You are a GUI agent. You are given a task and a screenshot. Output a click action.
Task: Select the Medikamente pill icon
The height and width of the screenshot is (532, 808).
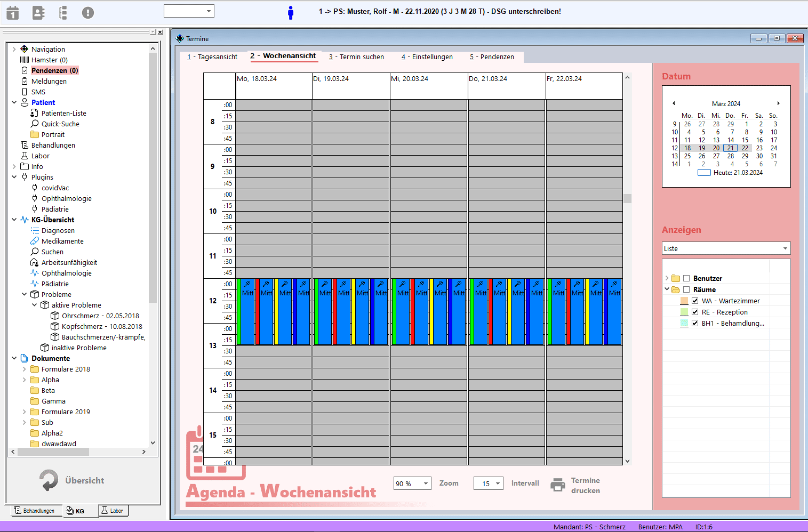34,241
